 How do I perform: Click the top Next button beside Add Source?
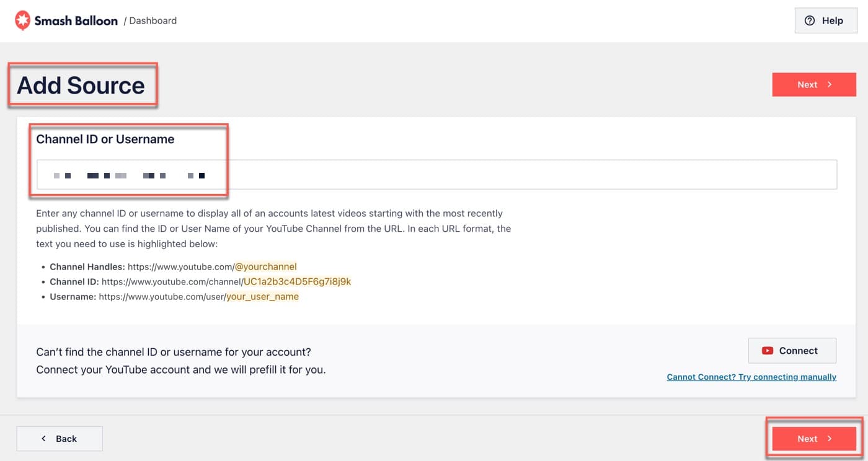814,85
